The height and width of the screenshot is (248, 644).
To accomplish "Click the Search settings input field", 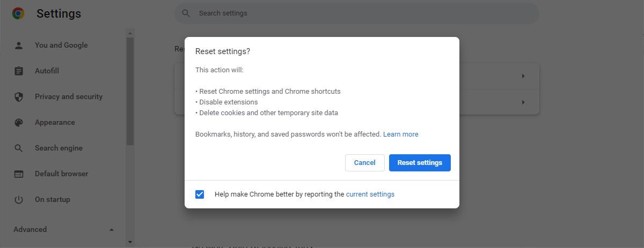I will (356, 13).
